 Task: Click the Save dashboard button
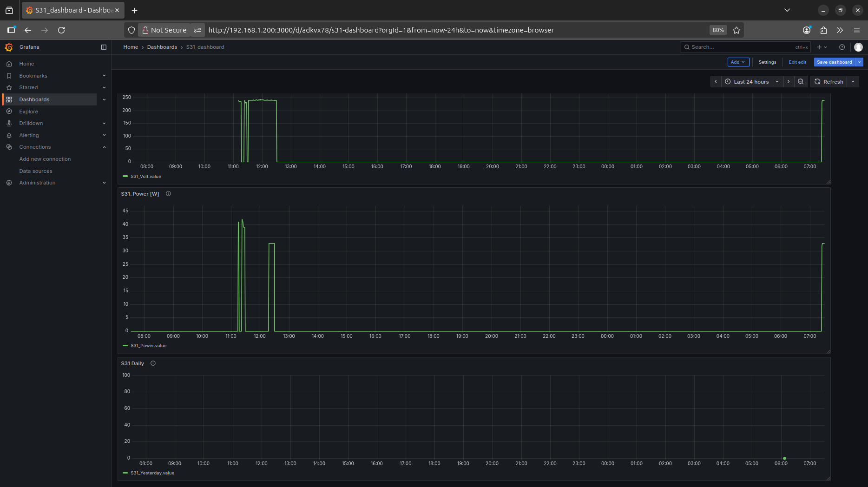pos(834,62)
